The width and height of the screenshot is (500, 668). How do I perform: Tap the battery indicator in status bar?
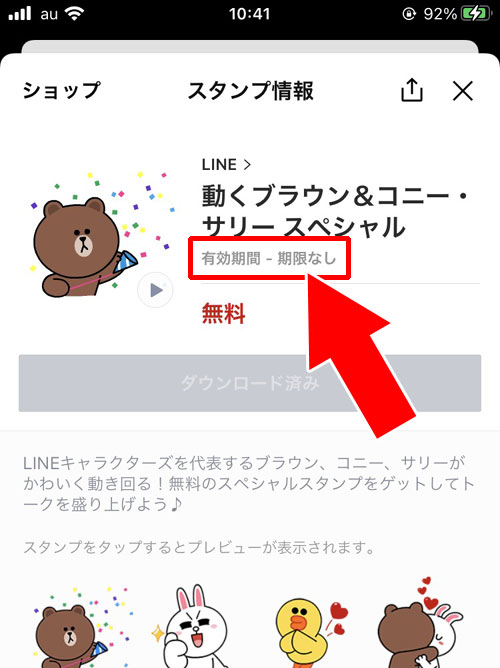click(475, 14)
